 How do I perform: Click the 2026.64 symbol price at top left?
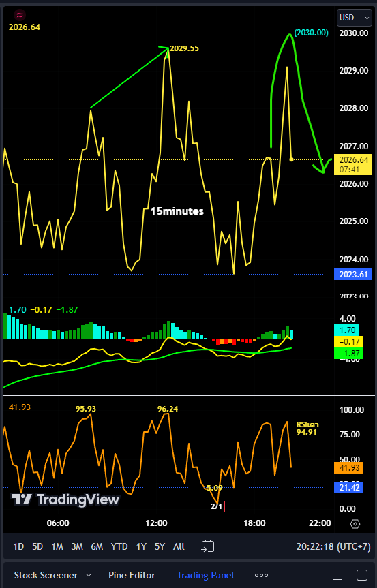pos(25,27)
